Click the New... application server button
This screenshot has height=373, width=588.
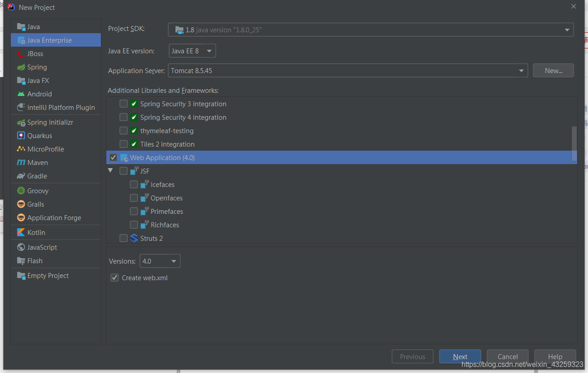click(x=553, y=71)
